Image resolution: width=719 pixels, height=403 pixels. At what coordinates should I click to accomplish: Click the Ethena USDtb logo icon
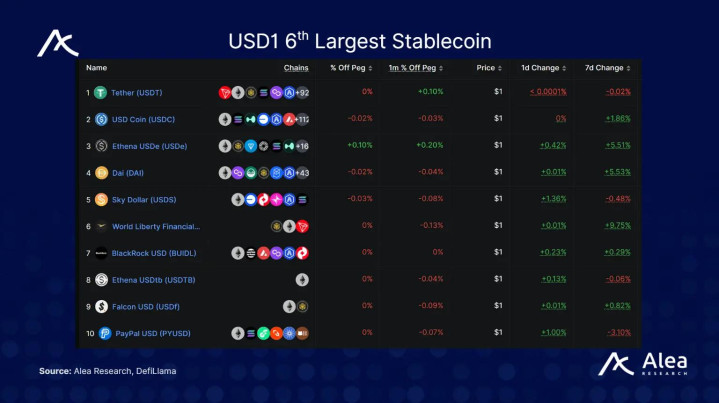coord(100,280)
